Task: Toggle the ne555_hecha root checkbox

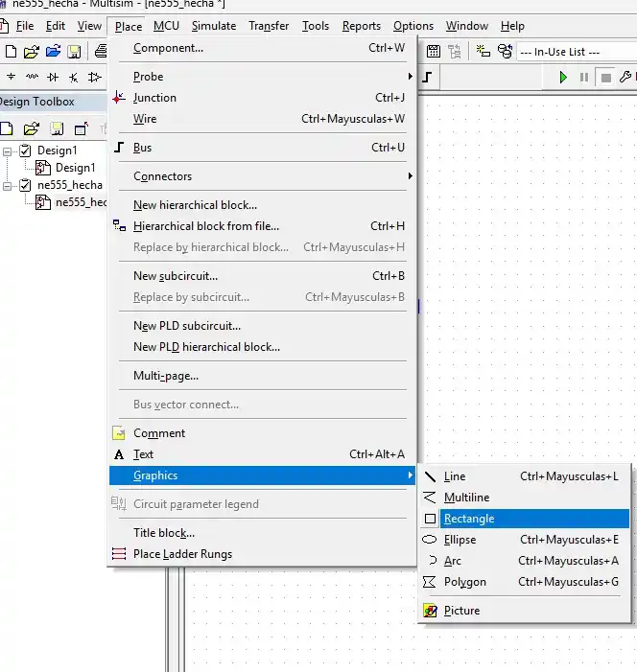Action: pyautogui.click(x=25, y=185)
